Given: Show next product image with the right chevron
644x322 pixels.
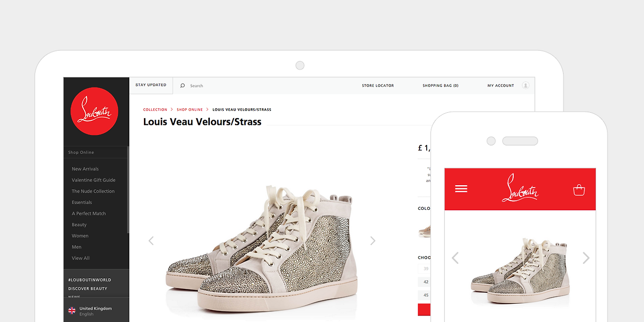Looking at the screenshot, I should [x=372, y=240].
